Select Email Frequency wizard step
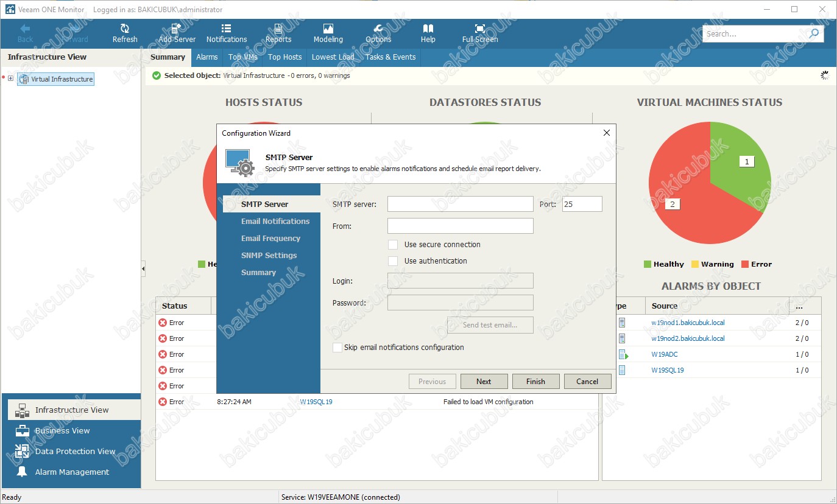Screen dimensions: 837x504 click(270, 239)
